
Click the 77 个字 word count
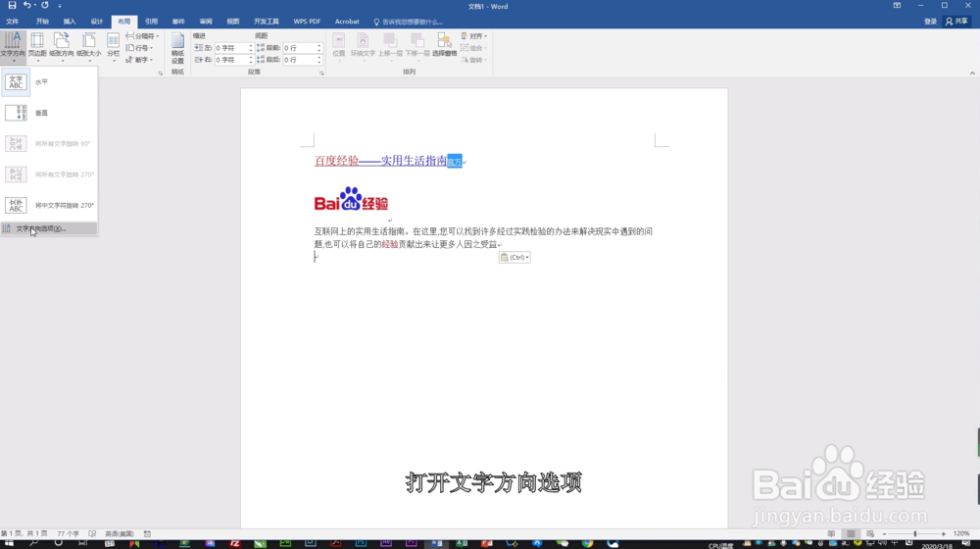point(69,534)
